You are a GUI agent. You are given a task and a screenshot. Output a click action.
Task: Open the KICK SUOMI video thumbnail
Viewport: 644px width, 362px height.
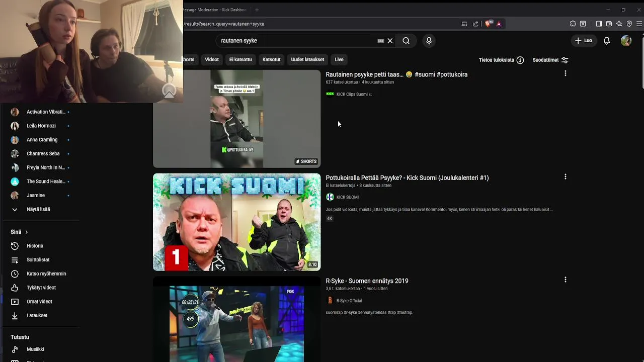click(x=236, y=222)
